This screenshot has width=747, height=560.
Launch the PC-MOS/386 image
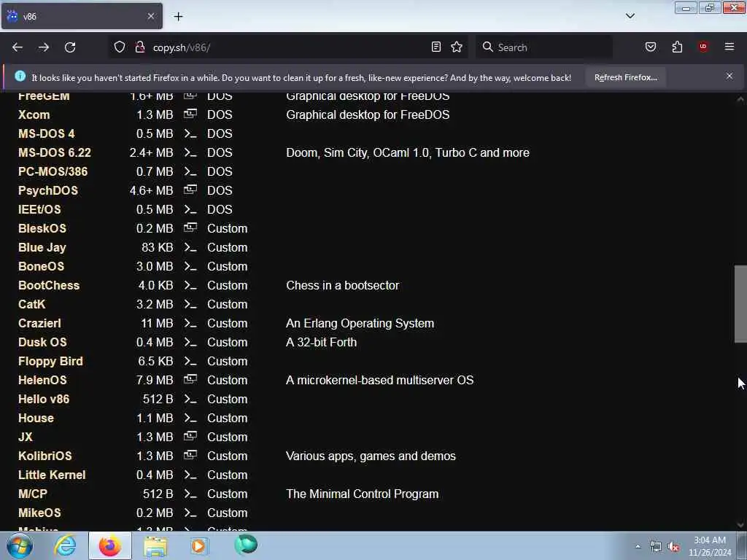click(53, 172)
